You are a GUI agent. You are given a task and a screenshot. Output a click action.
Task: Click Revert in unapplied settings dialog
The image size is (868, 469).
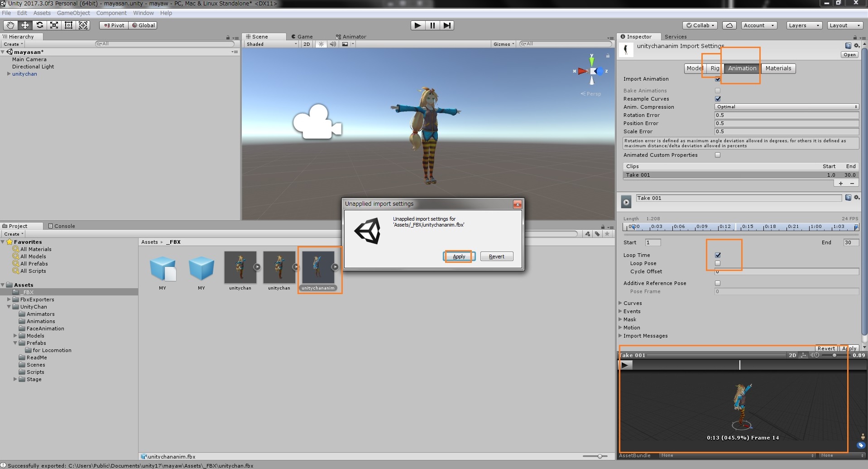496,256
